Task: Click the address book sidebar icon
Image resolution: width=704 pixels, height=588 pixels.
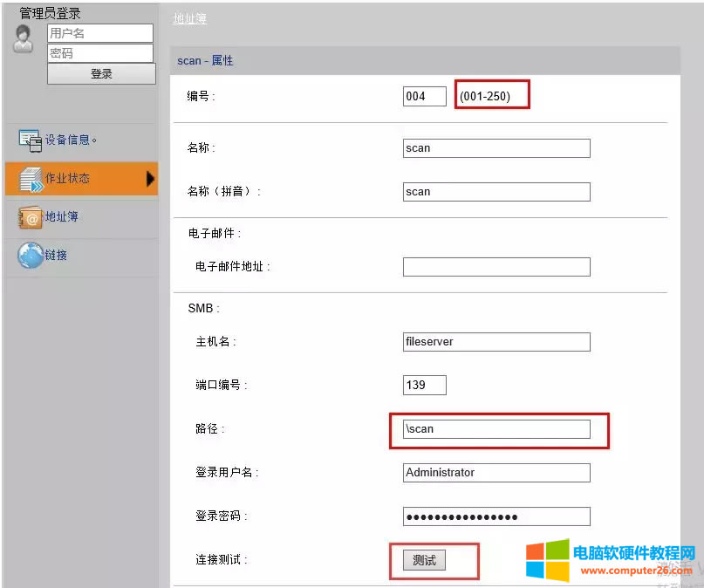Action: [x=30, y=217]
